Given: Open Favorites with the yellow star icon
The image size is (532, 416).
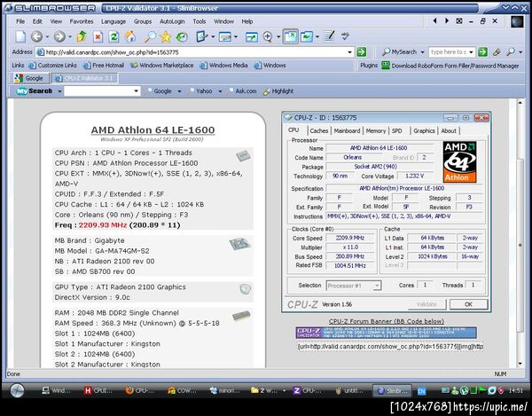Looking at the screenshot, I should [x=166, y=36].
